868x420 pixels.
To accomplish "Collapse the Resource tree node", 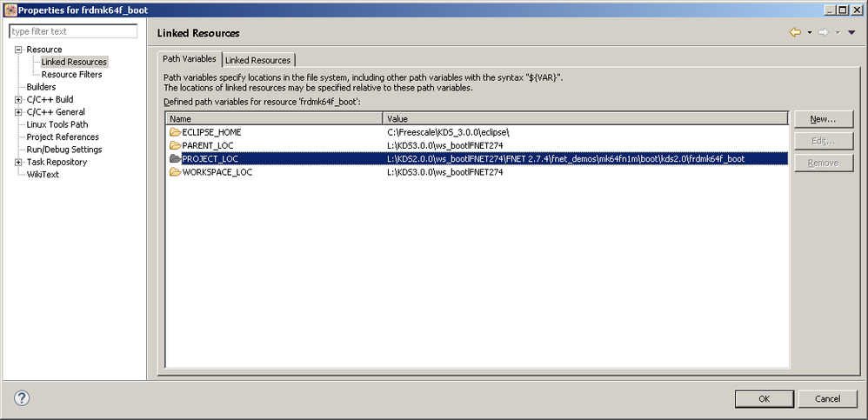I will 18,50.
